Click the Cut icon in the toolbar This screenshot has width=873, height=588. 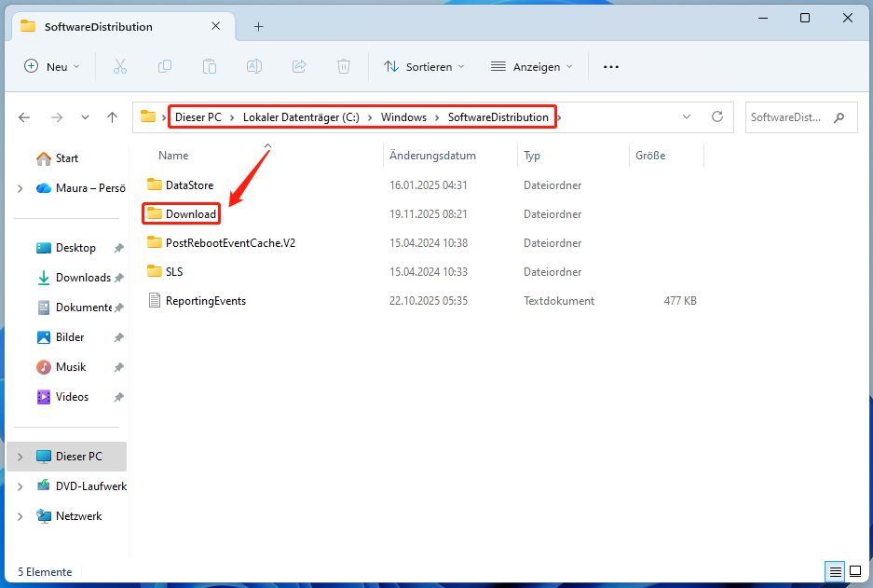pyautogui.click(x=118, y=66)
